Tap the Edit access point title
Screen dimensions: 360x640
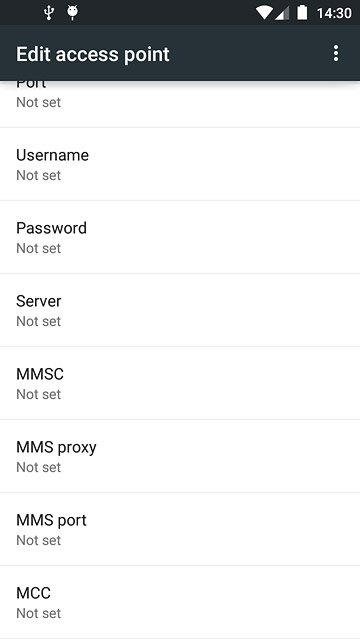click(x=93, y=54)
